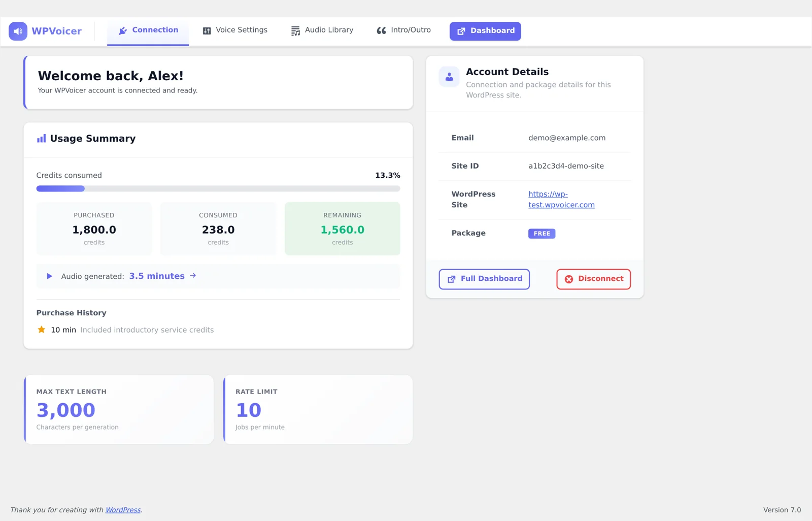Open the Audio Library tab

pyautogui.click(x=322, y=30)
